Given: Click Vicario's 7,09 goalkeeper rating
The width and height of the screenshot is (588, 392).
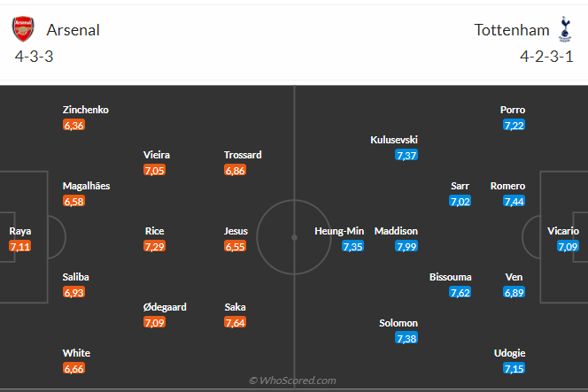Looking at the screenshot, I should (568, 247).
